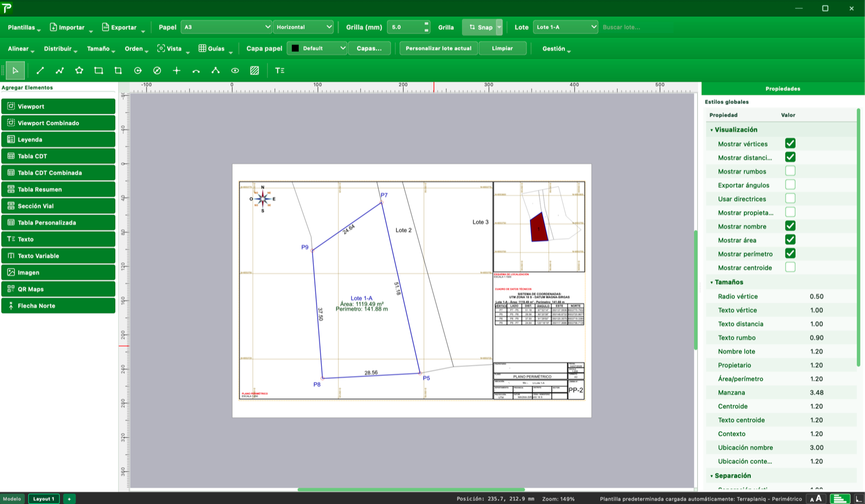Viewport: 865px width, 504px height.
Task: Open the Snap options arrow
Action: coord(499,27)
